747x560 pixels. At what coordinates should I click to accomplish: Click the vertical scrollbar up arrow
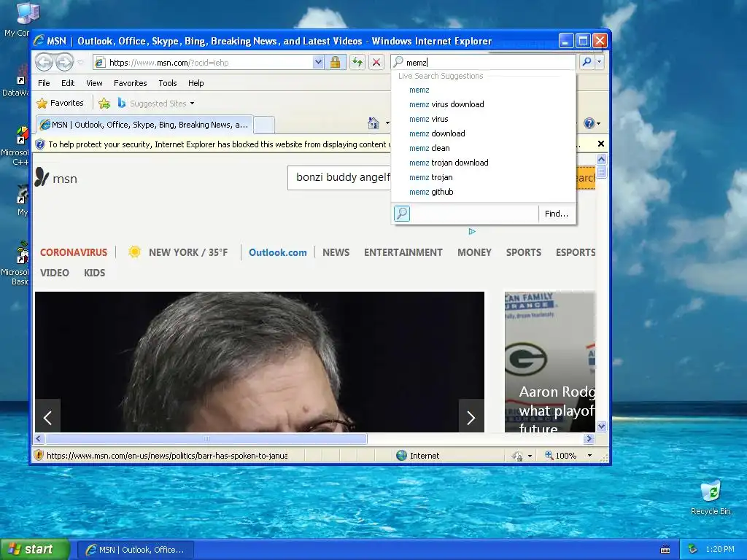click(x=601, y=159)
